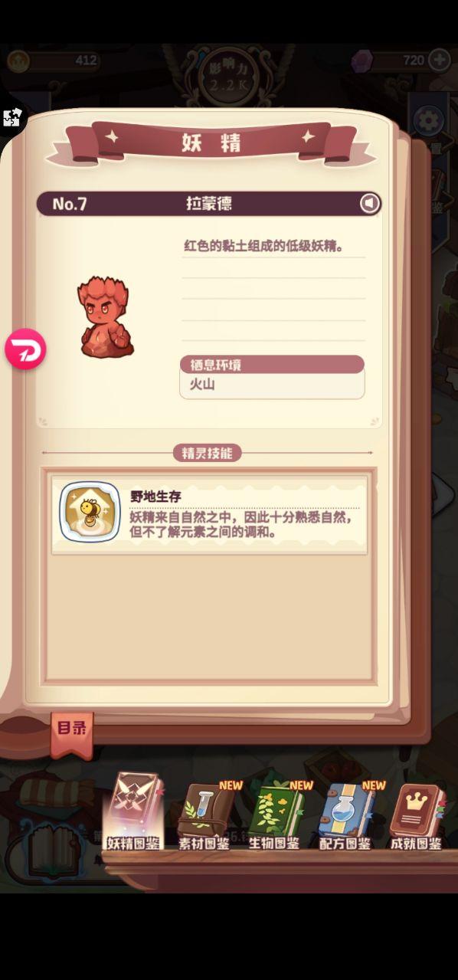This screenshot has height=980, width=458.
Task: Tap the purple gem currency icon
Action: pyautogui.click(x=364, y=61)
